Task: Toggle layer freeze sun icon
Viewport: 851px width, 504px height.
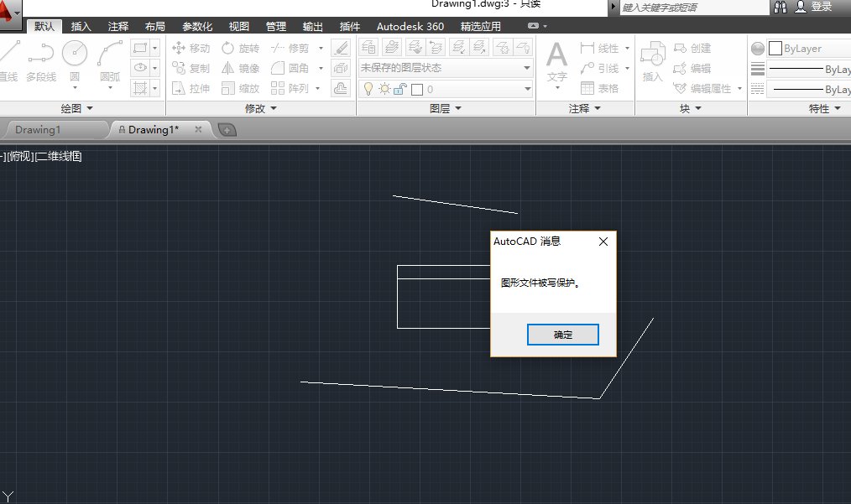Action: [x=384, y=89]
